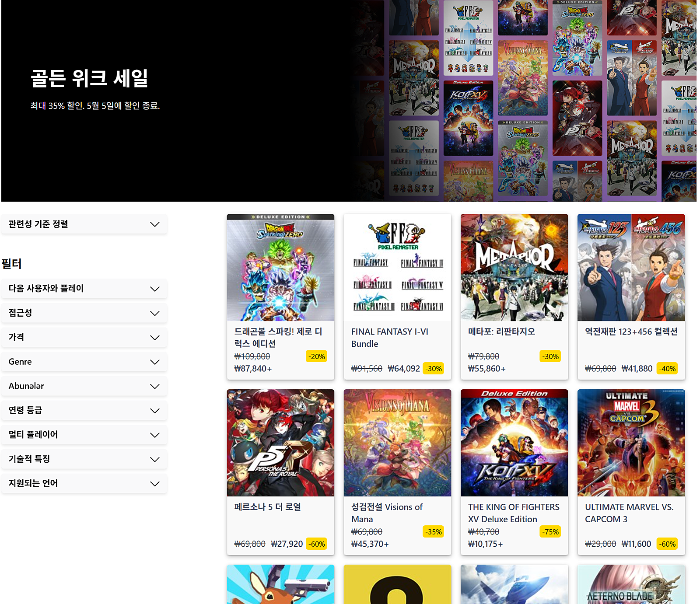Click the -75% badge on KOF XV

point(550,532)
